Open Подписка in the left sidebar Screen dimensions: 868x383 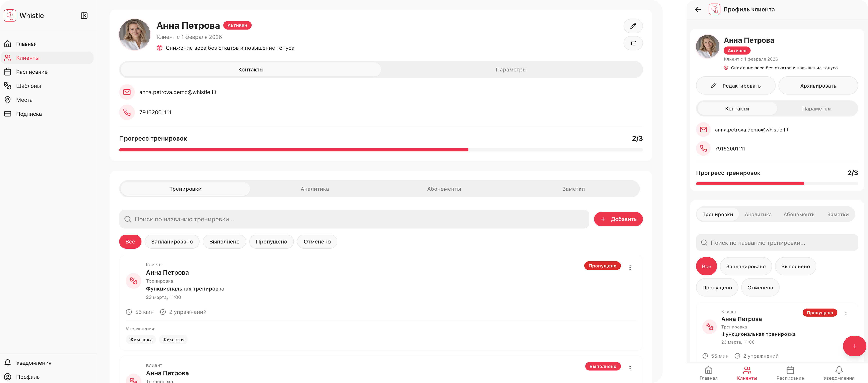click(x=47, y=114)
